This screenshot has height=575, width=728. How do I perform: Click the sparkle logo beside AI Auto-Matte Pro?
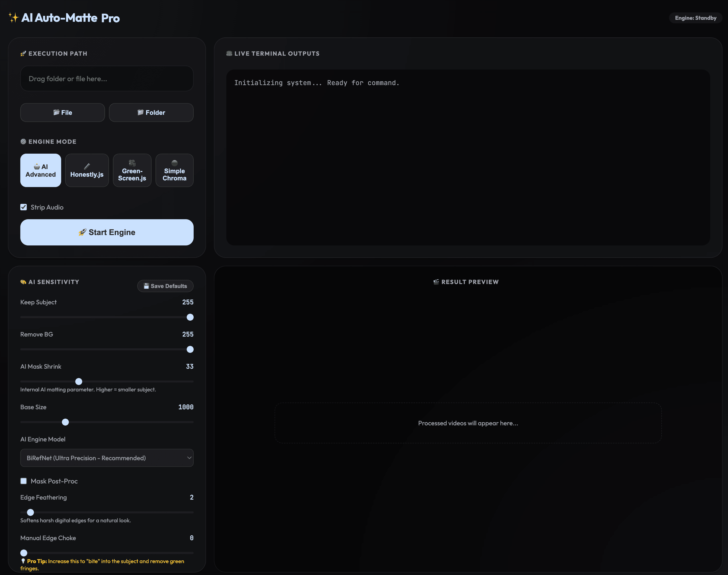tap(13, 18)
